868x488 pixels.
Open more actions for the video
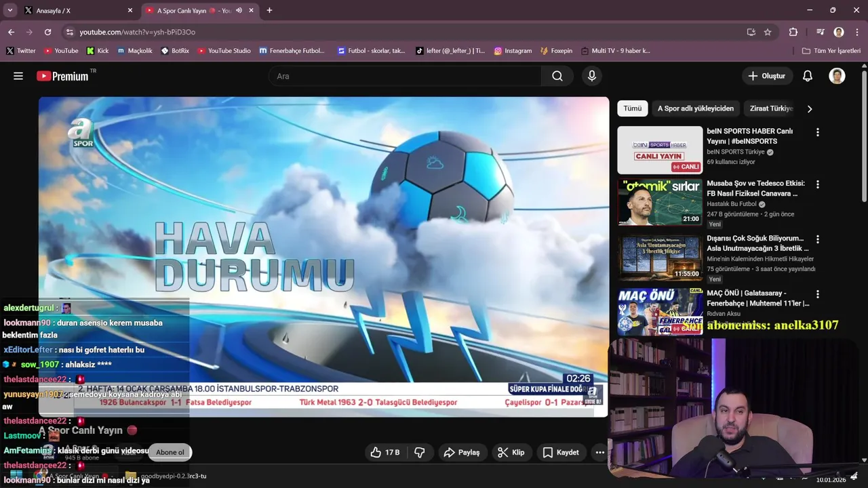click(x=599, y=452)
